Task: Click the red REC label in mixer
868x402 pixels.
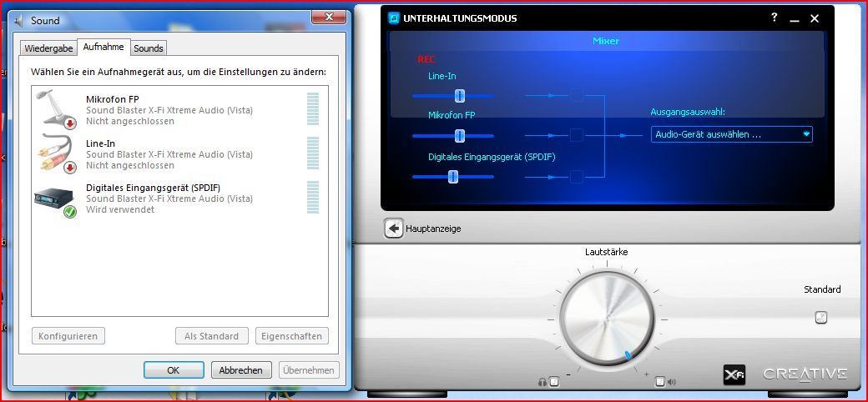Action: (426, 60)
